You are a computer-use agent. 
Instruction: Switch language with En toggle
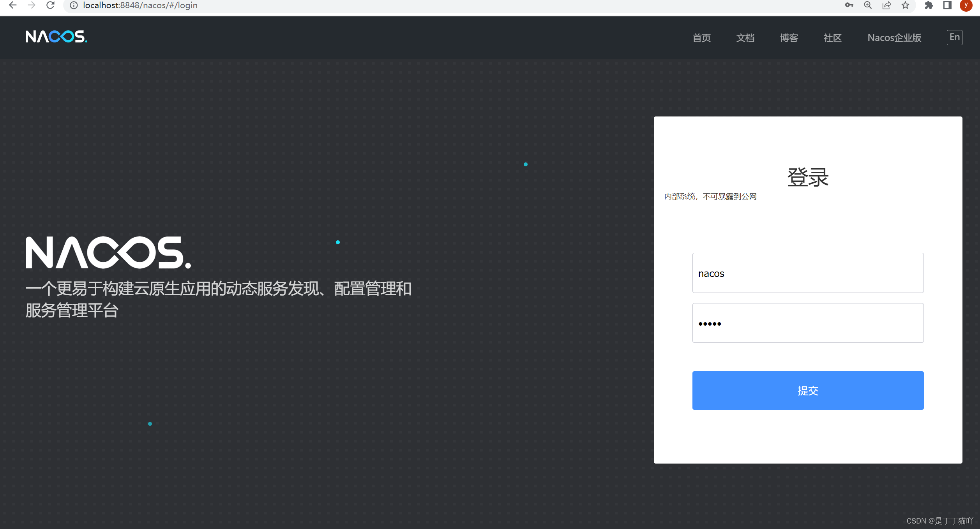pos(954,37)
